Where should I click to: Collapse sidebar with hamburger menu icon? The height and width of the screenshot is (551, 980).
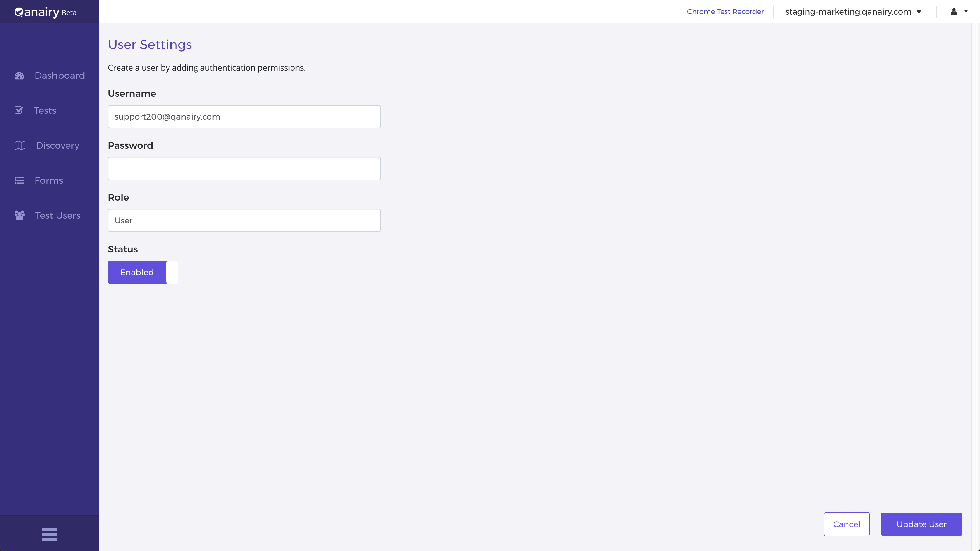(x=50, y=534)
